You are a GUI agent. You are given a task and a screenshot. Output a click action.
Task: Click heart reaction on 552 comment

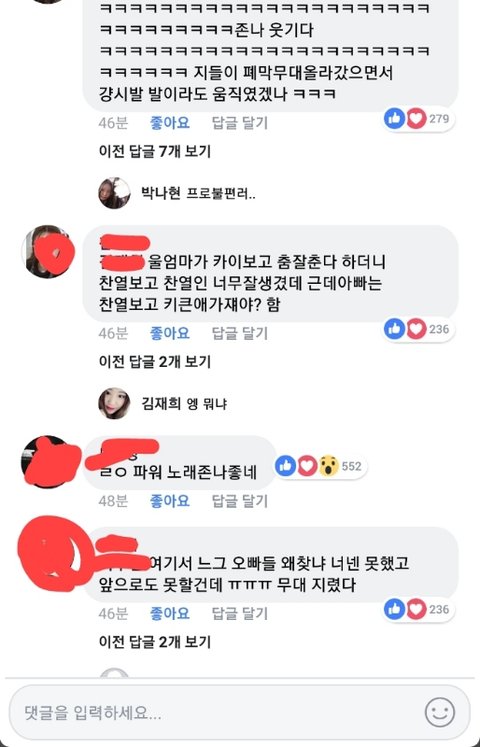click(x=307, y=466)
